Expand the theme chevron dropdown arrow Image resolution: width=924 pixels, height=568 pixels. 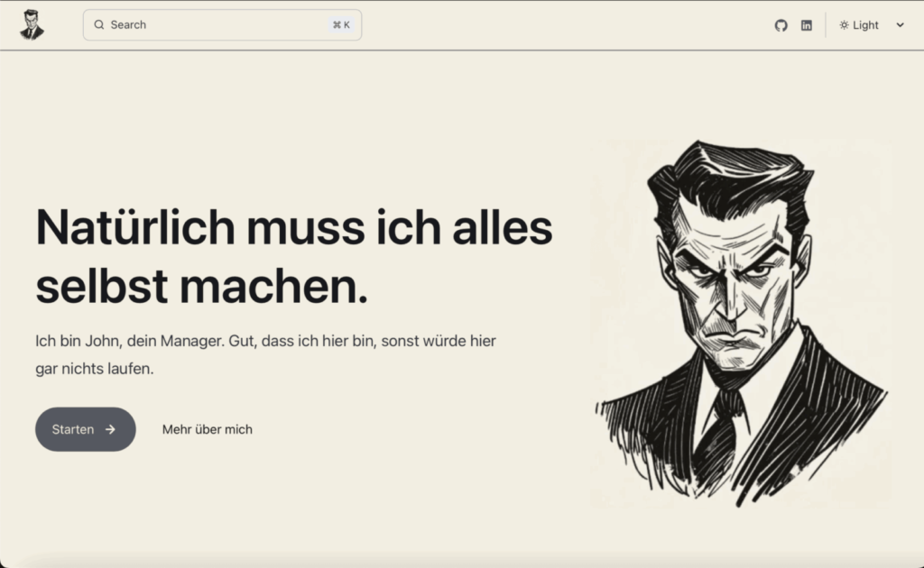900,25
